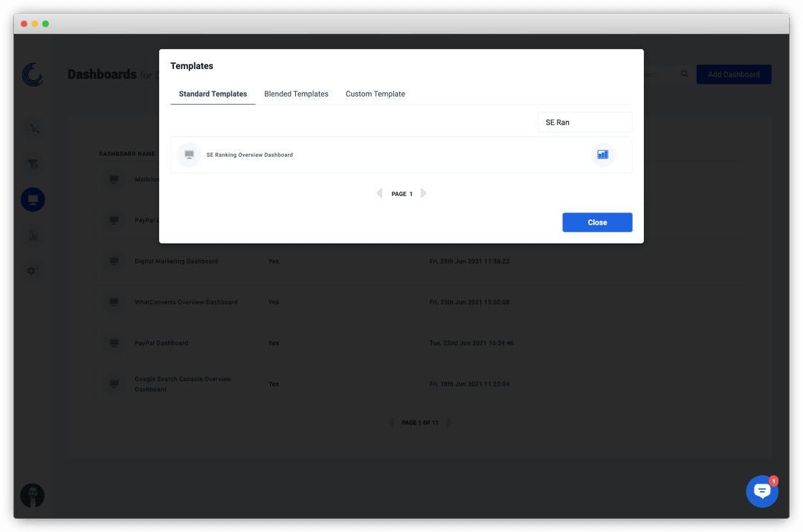This screenshot has width=803, height=532.
Task: Go to next page of dashboards list
Action: [449, 423]
